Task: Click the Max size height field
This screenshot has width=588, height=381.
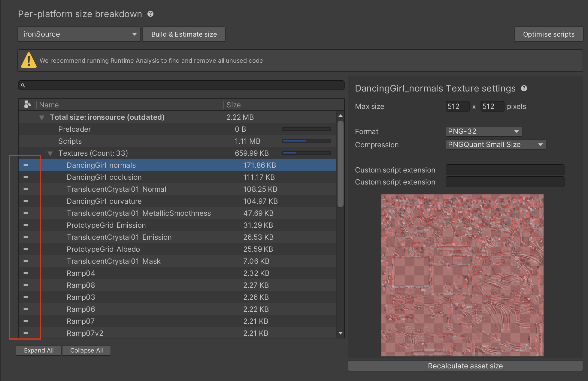Action: click(x=492, y=106)
